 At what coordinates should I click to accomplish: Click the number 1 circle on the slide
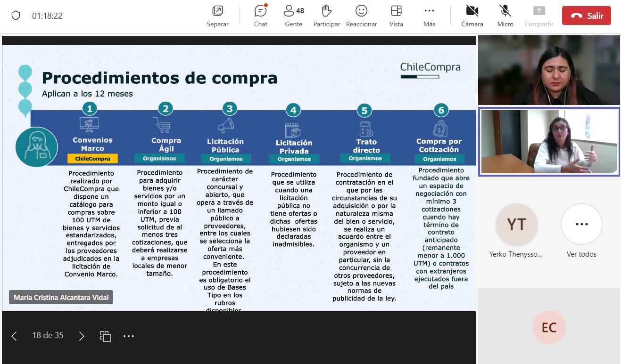90,109
